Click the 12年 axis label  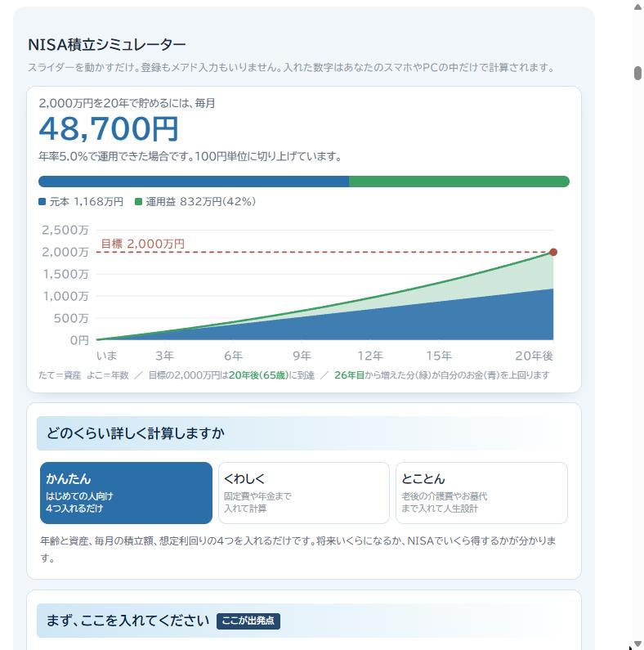[370, 356]
